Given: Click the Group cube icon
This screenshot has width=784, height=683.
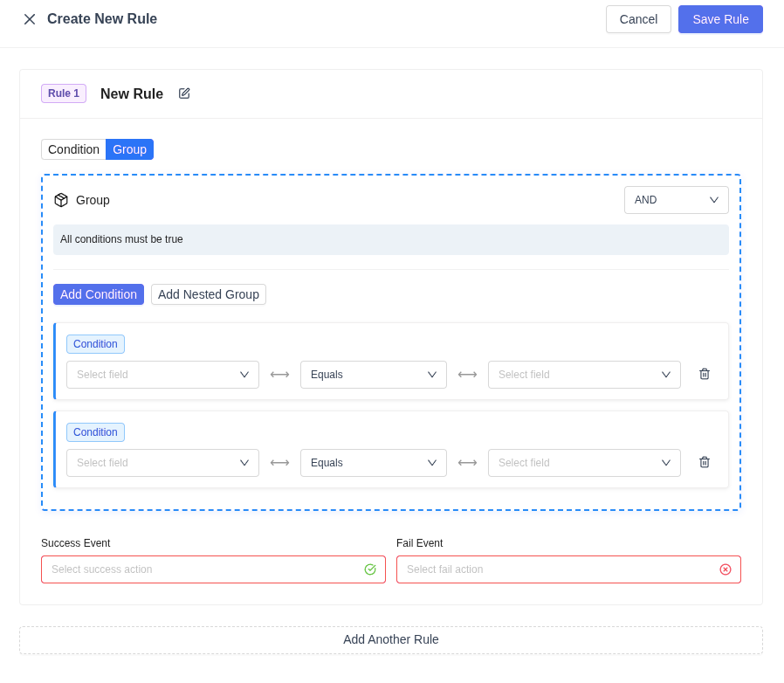Looking at the screenshot, I should (x=61, y=200).
